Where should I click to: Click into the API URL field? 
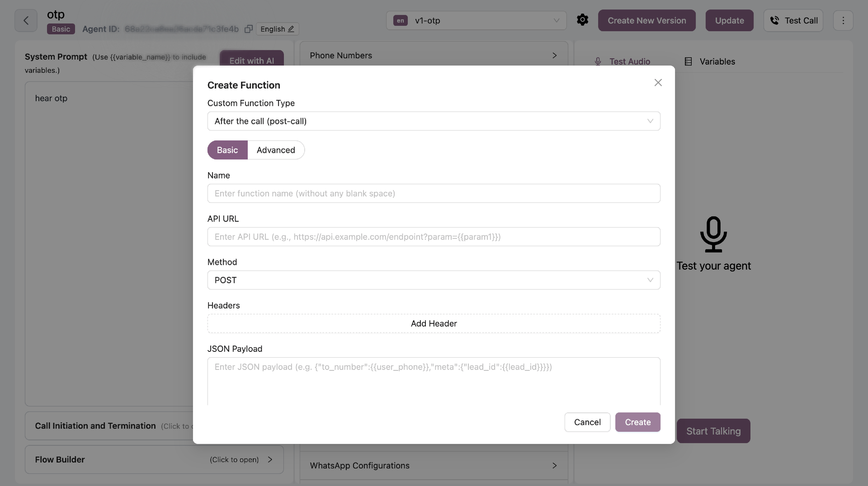[x=434, y=237]
